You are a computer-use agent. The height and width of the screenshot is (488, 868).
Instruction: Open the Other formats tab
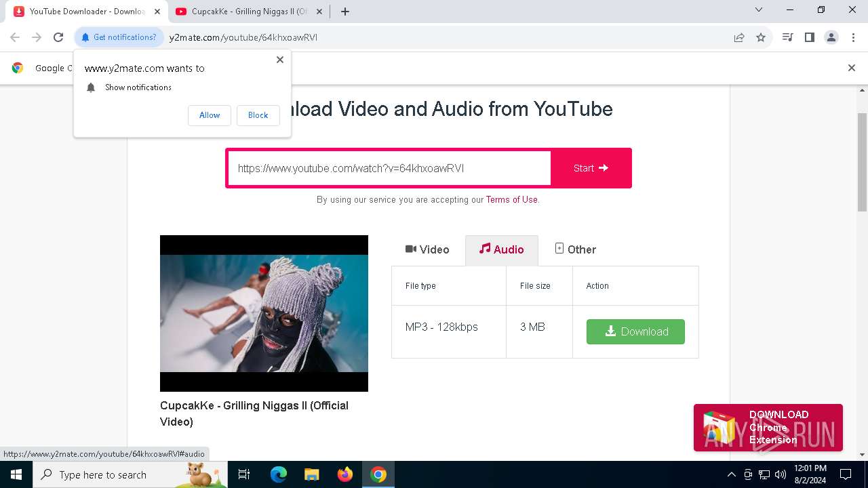click(x=575, y=249)
